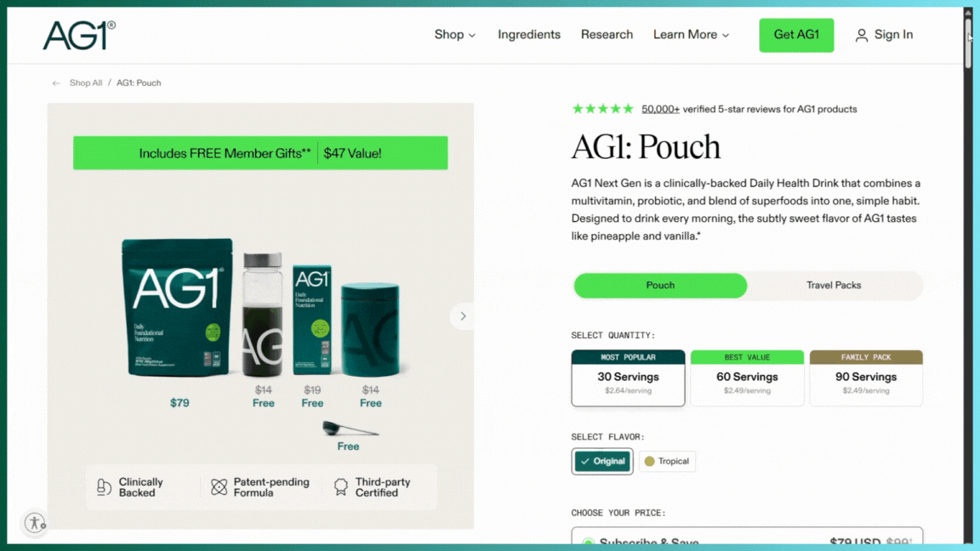Viewport: 980px width, 551px height.
Task: Click the Clinically Backed microscope icon
Action: (104, 487)
